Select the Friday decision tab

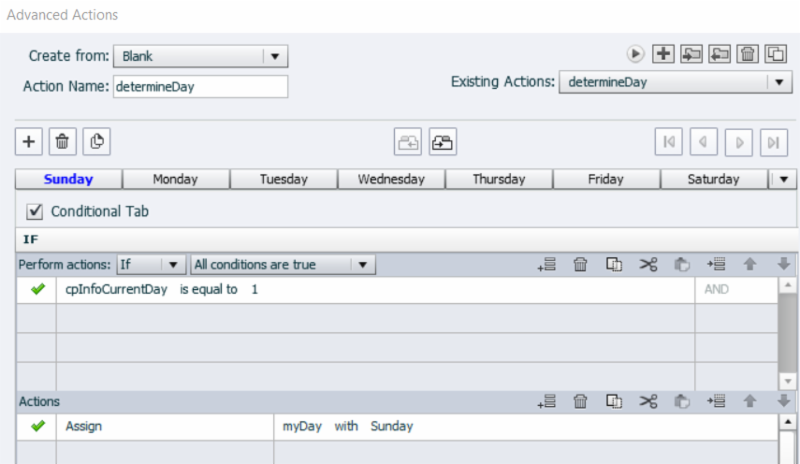606,180
